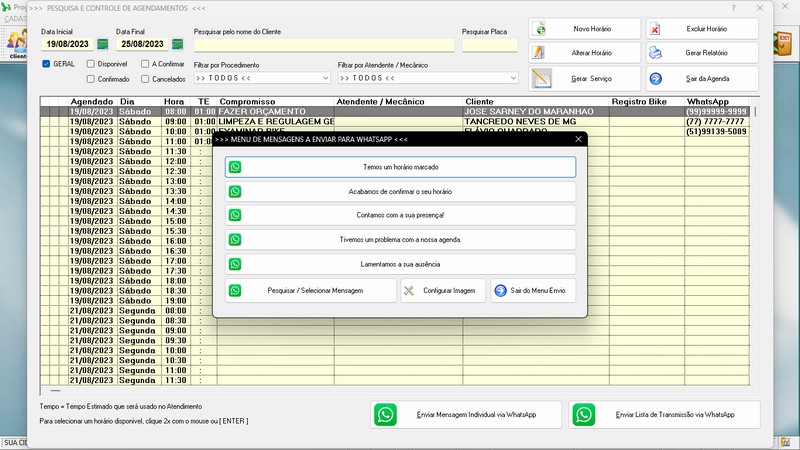This screenshot has width=800, height=450.
Task: Click the Gerar Relatório button label
Action: [706, 53]
